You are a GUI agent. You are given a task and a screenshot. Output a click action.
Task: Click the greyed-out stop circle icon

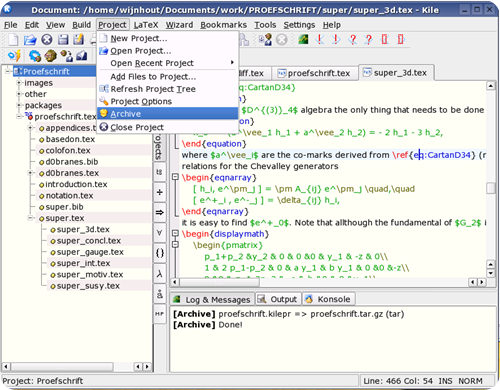click(282, 40)
